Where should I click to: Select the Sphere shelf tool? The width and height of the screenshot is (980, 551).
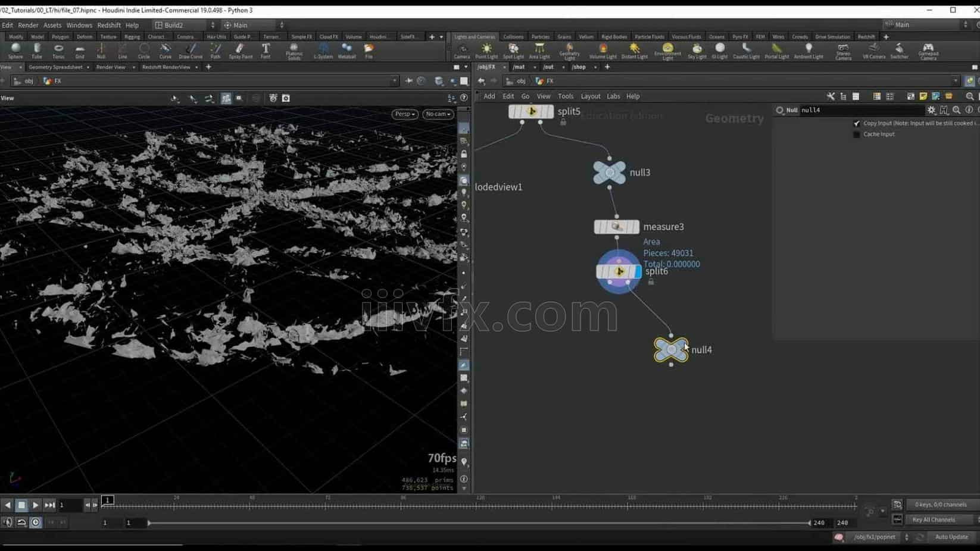[15, 50]
